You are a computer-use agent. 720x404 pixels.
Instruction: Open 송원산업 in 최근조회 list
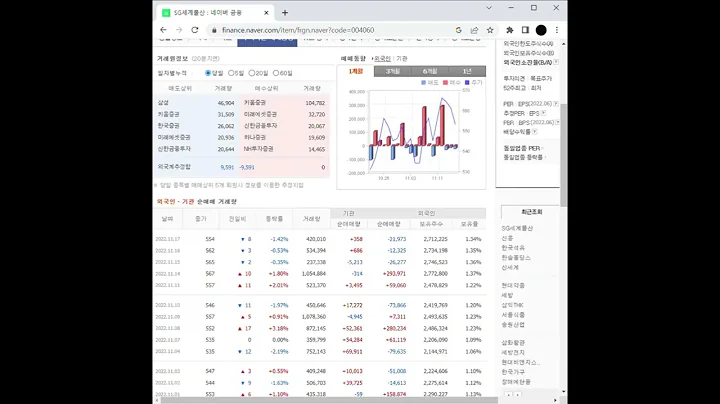click(513, 325)
